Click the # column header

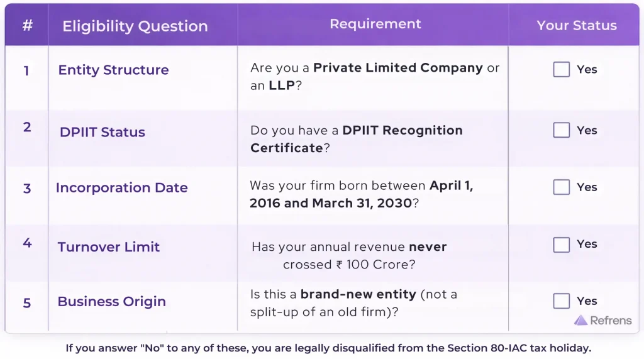[27, 26]
